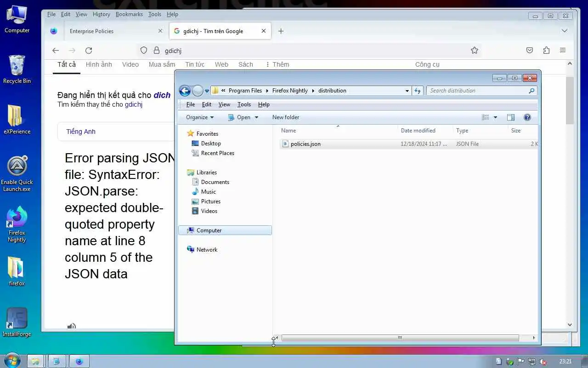
Task: Open the Pocket save icon in Firefox
Action: pyautogui.click(x=530, y=51)
